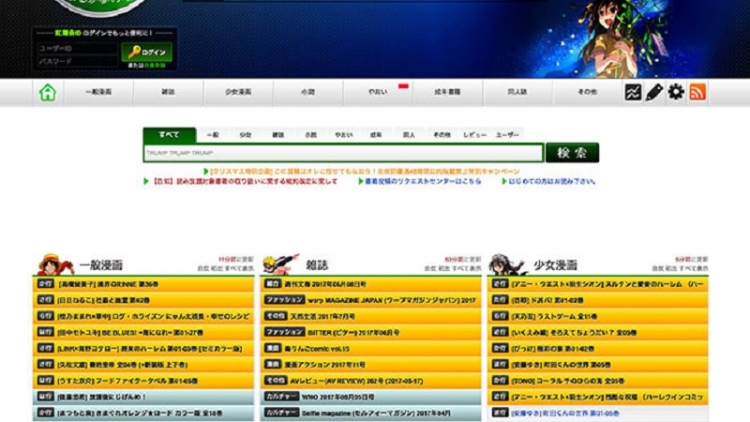The height and width of the screenshot is (422, 750).
Task: Open the settings gear icon
Action: click(676, 93)
